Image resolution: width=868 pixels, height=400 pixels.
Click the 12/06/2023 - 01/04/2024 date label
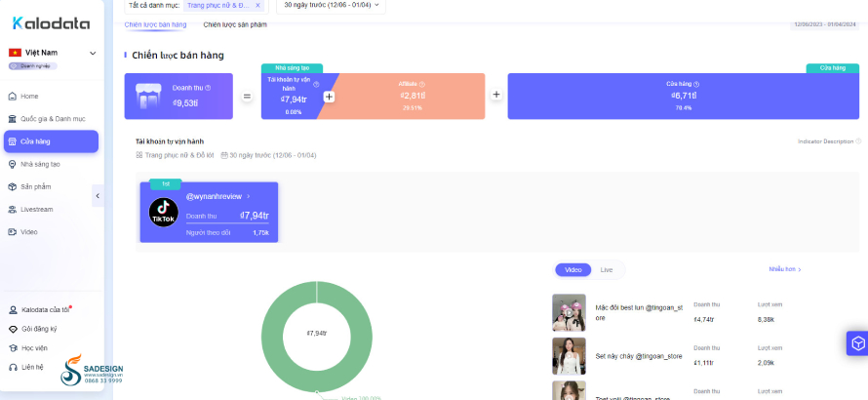click(x=824, y=24)
